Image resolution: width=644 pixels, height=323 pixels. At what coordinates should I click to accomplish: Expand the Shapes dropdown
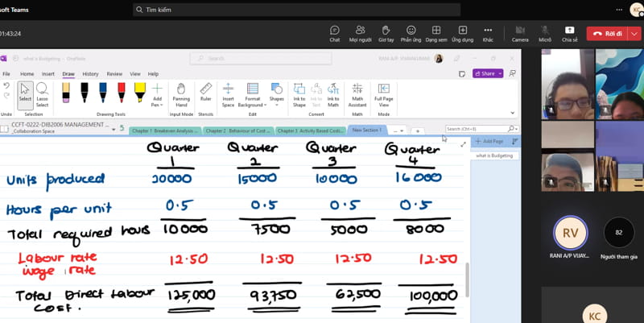click(276, 94)
